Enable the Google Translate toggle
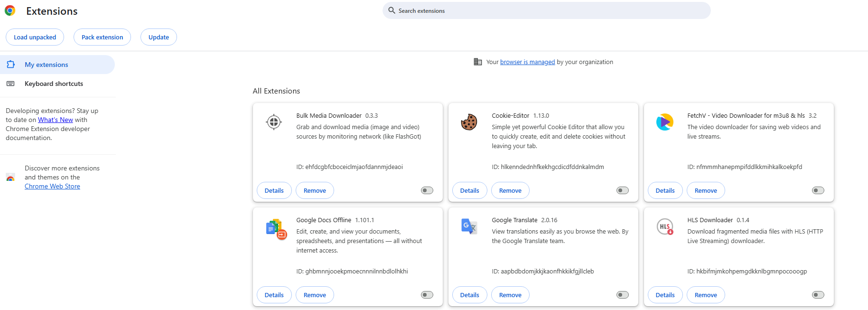The width and height of the screenshot is (868, 310). click(x=623, y=295)
